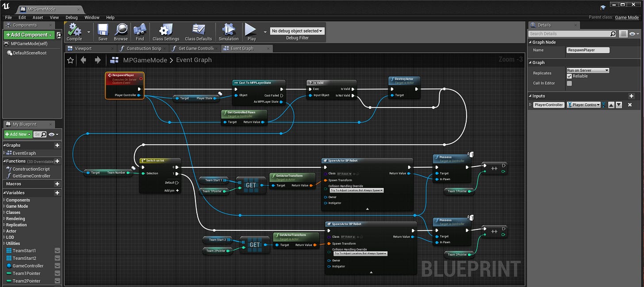Image resolution: width=644 pixels, height=287 pixels.
Task: Click the add plus next to Graphs
Action: (57, 145)
